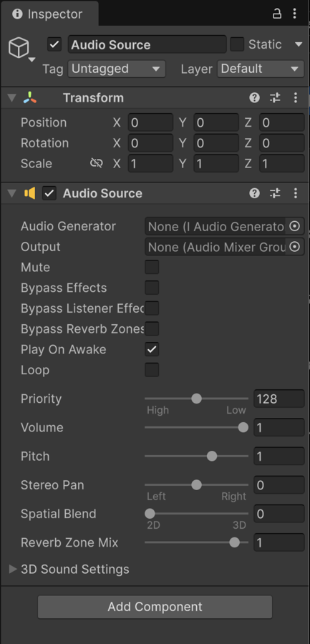
Task: Toggle the Static checkbox
Action: 237,44
